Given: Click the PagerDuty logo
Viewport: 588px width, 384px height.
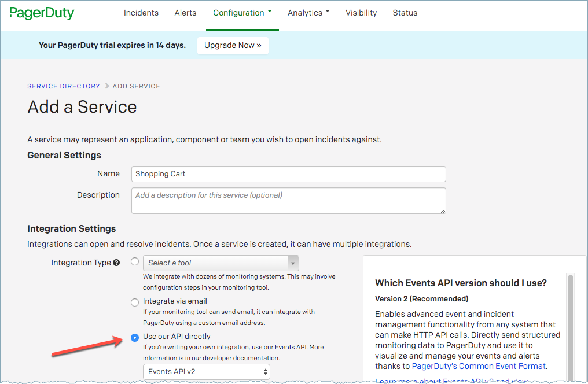Looking at the screenshot, I should point(42,13).
